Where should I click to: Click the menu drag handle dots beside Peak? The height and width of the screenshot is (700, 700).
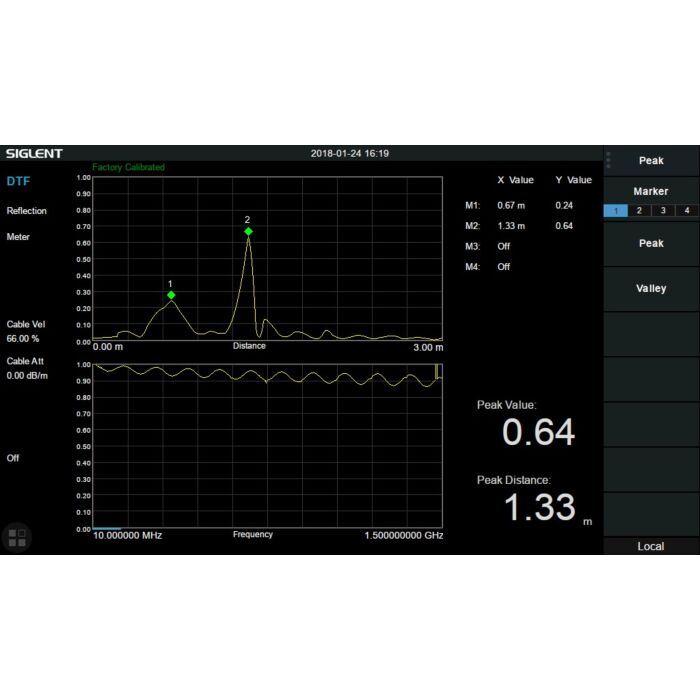608,160
